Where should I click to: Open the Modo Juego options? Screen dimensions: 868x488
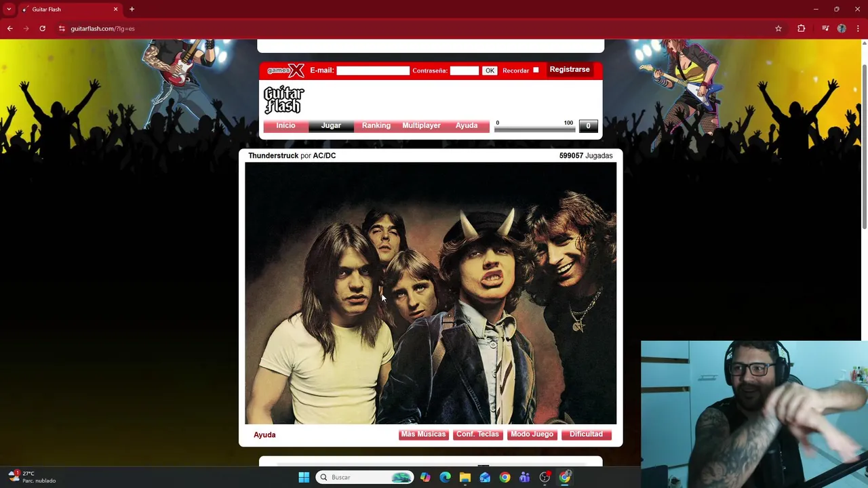(532, 434)
